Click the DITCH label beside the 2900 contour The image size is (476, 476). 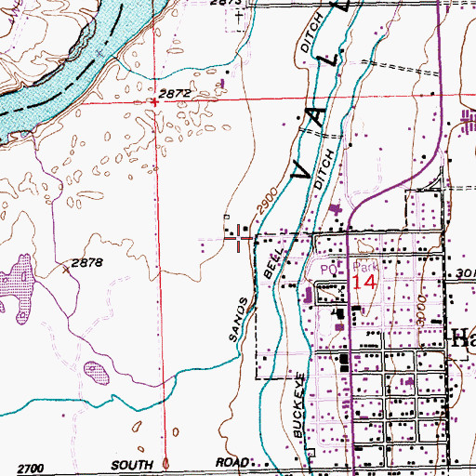pyautogui.click(x=324, y=169)
